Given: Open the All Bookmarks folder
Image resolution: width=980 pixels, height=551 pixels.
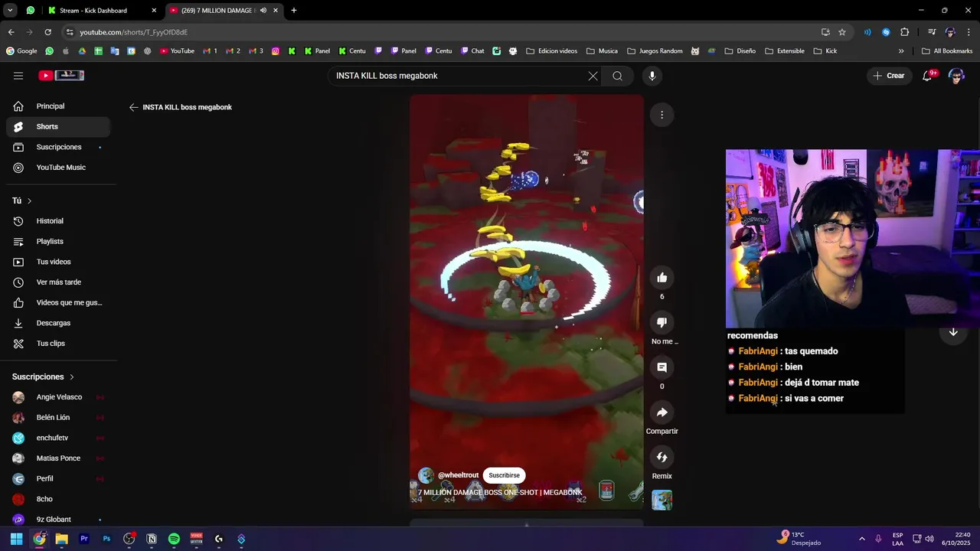Looking at the screenshot, I should pyautogui.click(x=947, y=51).
